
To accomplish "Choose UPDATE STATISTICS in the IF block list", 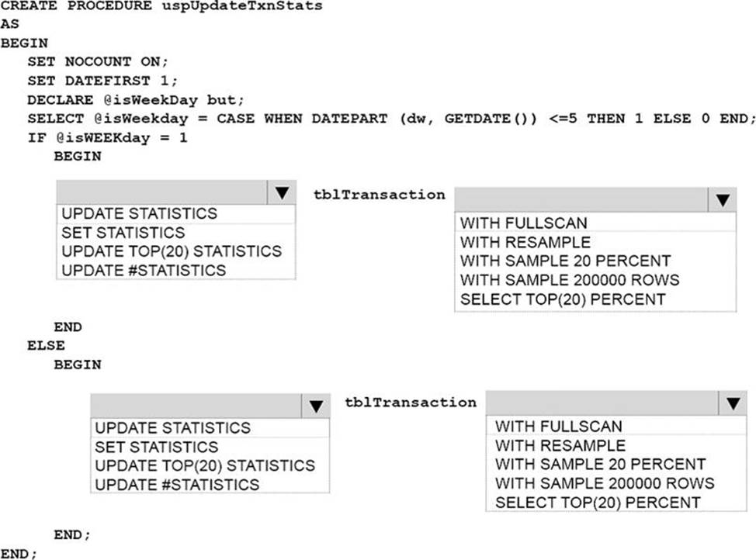I will pos(139,213).
